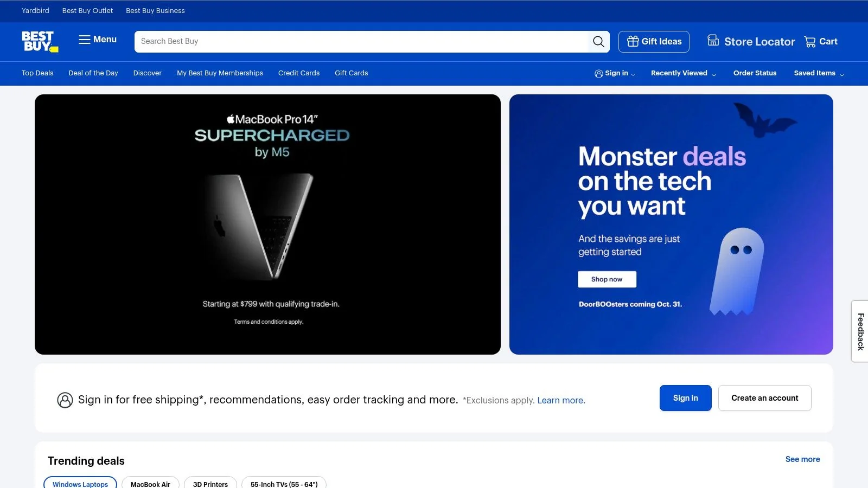Open the hamburger Menu icon

[x=84, y=40]
